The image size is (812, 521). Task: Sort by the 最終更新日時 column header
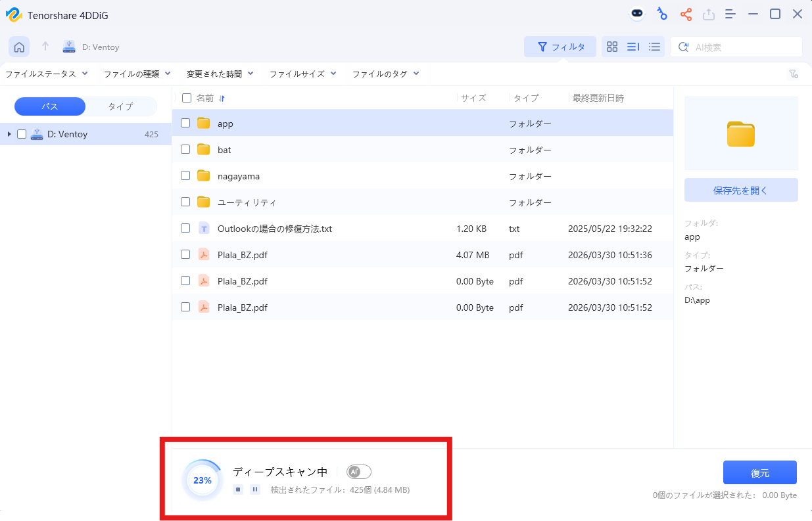pyautogui.click(x=598, y=98)
